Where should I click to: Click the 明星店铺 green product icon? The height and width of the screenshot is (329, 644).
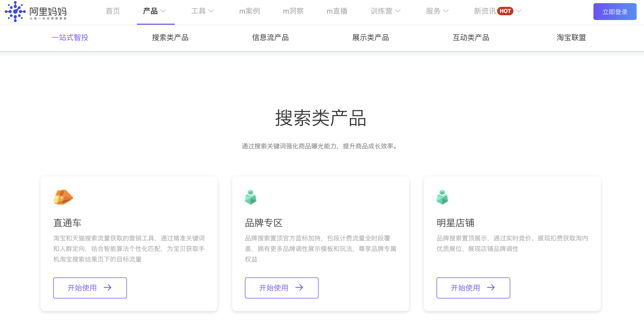[x=442, y=197]
